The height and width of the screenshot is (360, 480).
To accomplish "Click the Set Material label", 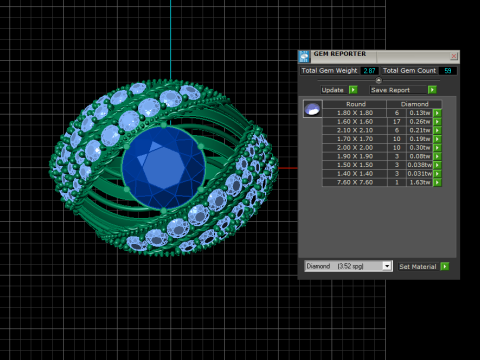I will click(418, 267).
